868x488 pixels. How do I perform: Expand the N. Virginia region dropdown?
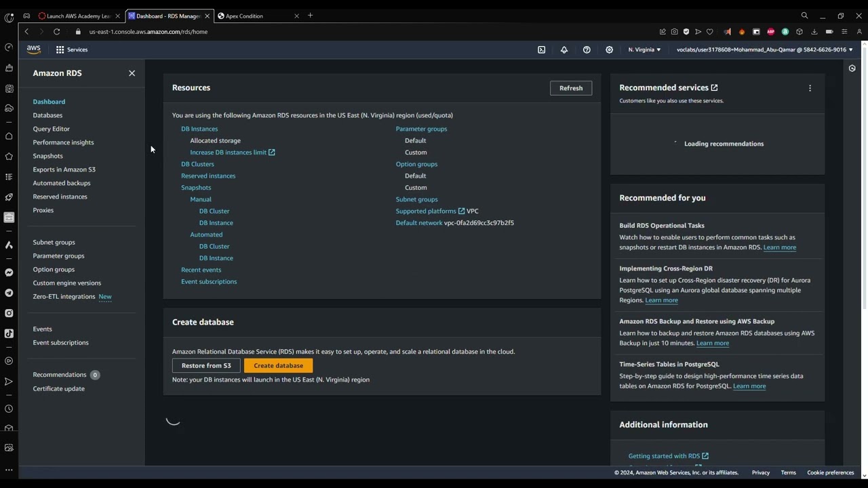(644, 49)
